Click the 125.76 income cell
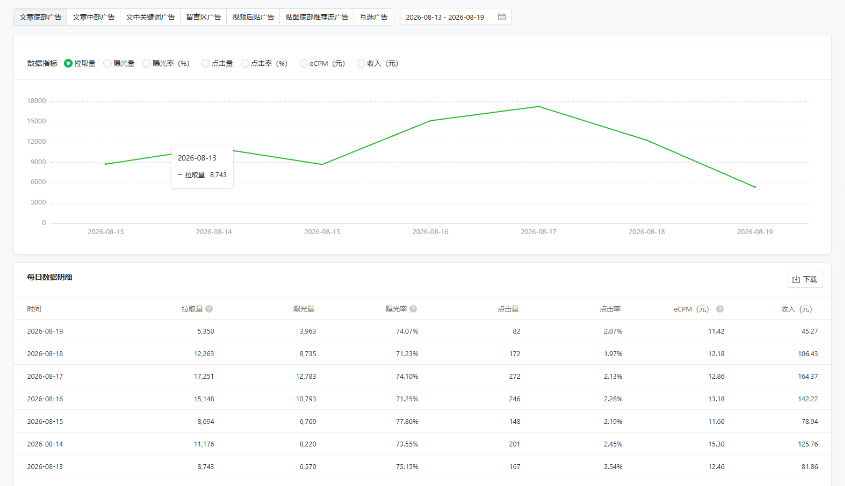Image resolution: width=845 pixels, height=486 pixels. [x=808, y=444]
